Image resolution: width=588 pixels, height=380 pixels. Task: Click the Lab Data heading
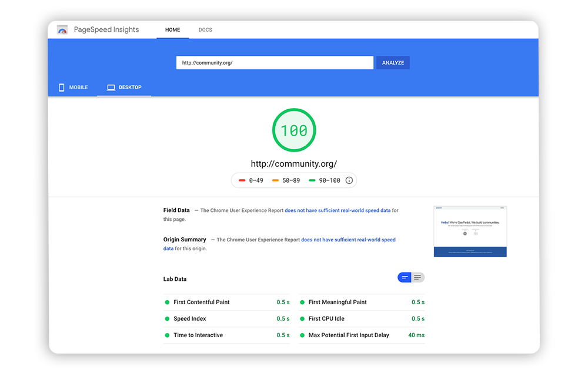click(175, 279)
